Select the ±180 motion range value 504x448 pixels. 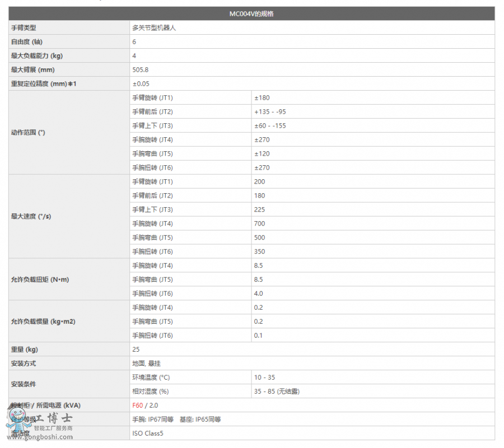pyautogui.click(x=262, y=97)
